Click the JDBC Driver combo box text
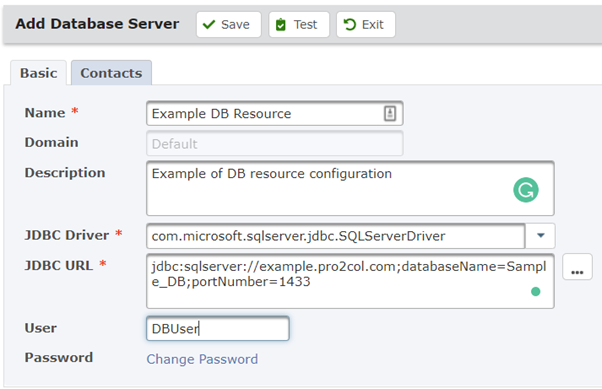The width and height of the screenshot is (602, 389). (336, 236)
